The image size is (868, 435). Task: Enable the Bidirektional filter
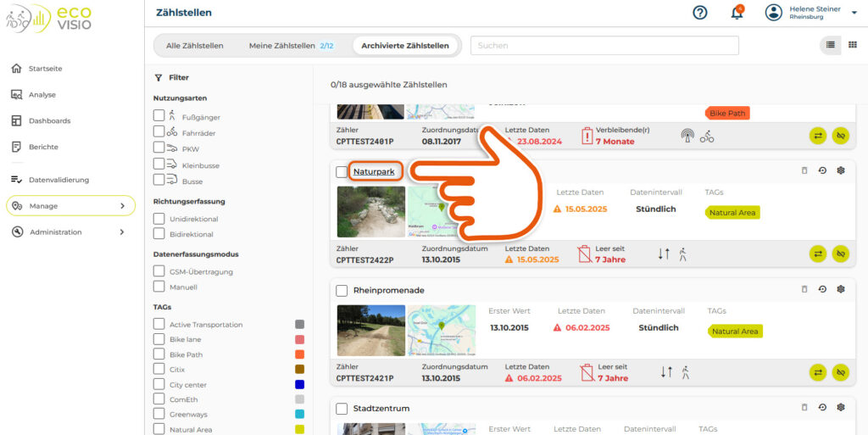[159, 233]
